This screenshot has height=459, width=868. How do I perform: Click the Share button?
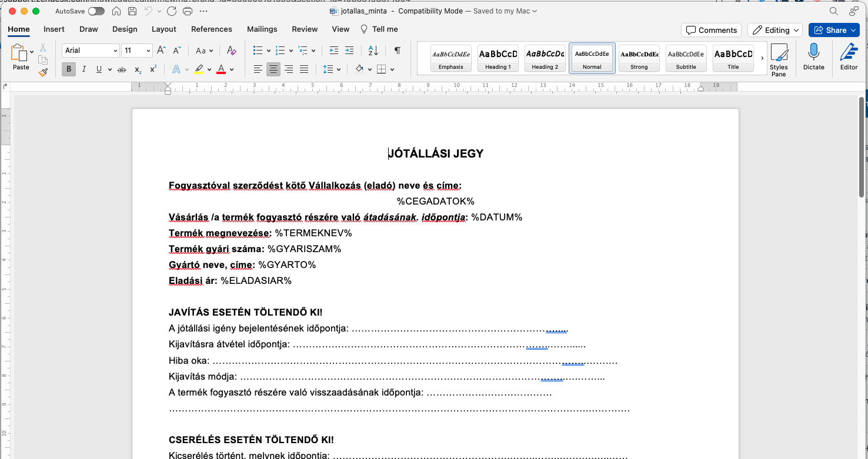pyautogui.click(x=834, y=30)
